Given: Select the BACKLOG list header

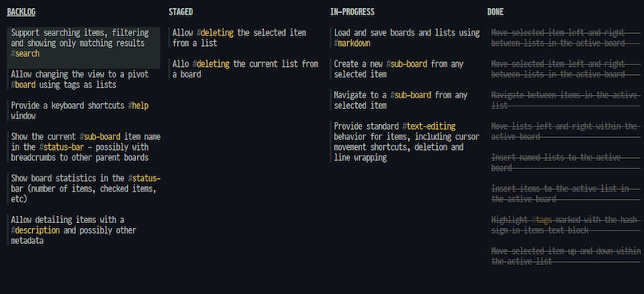Looking at the screenshot, I should pos(21,12).
